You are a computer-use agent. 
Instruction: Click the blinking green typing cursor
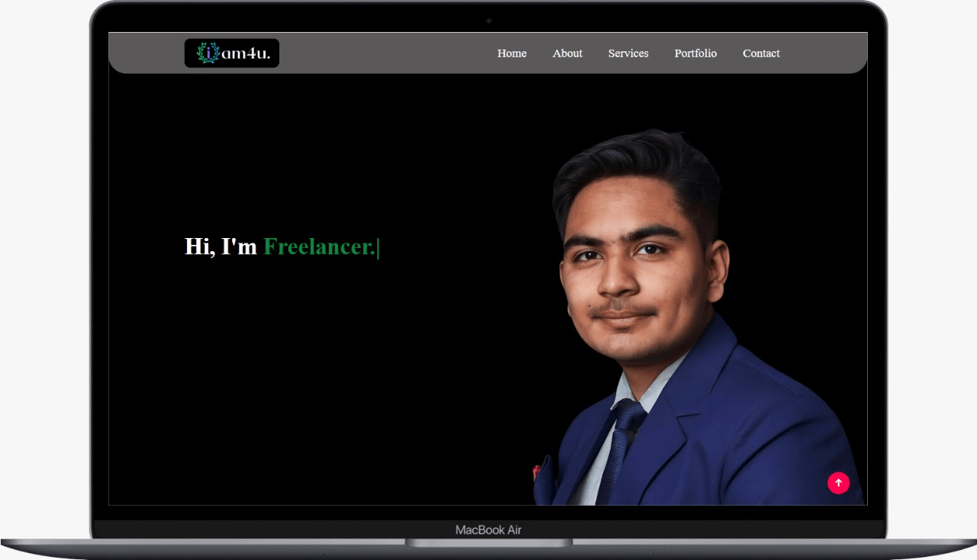pyautogui.click(x=379, y=247)
